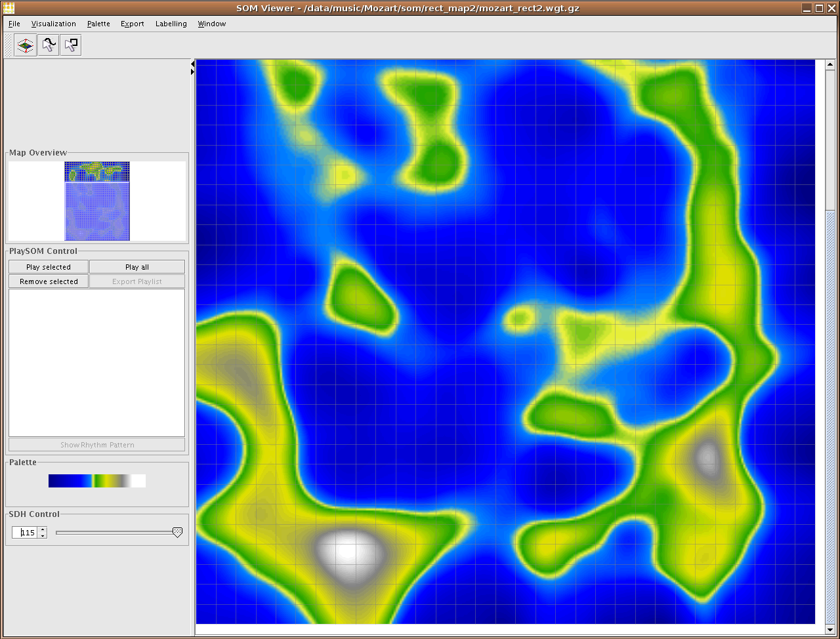Expand the side panel with right divider arrow
This screenshot has height=639, width=840.
(192, 72)
